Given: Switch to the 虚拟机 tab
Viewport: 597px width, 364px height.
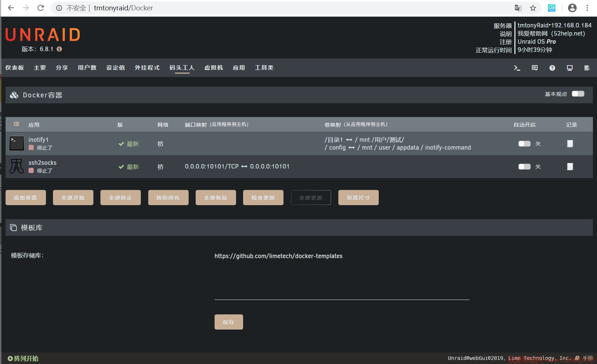Looking at the screenshot, I should point(213,68).
